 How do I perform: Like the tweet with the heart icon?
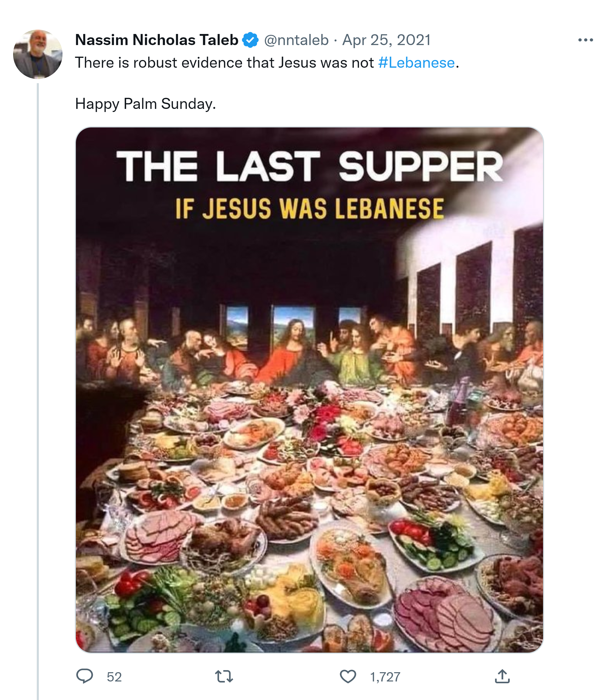click(x=348, y=676)
